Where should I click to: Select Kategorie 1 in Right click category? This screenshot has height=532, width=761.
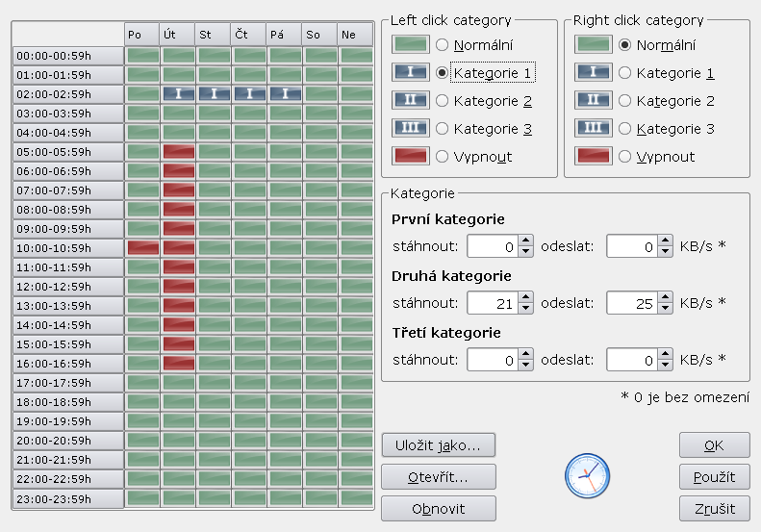624,73
